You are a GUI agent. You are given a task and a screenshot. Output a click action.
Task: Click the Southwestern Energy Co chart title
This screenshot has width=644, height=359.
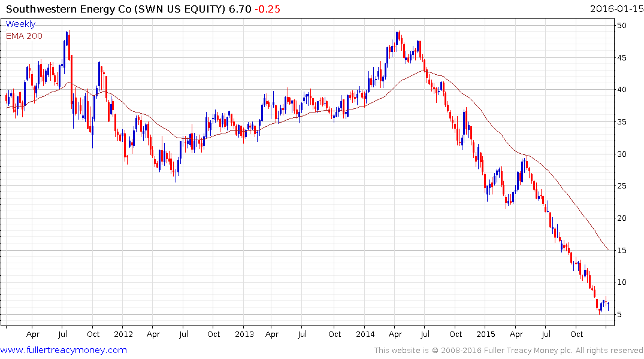pyautogui.click(x=116, y=9)
